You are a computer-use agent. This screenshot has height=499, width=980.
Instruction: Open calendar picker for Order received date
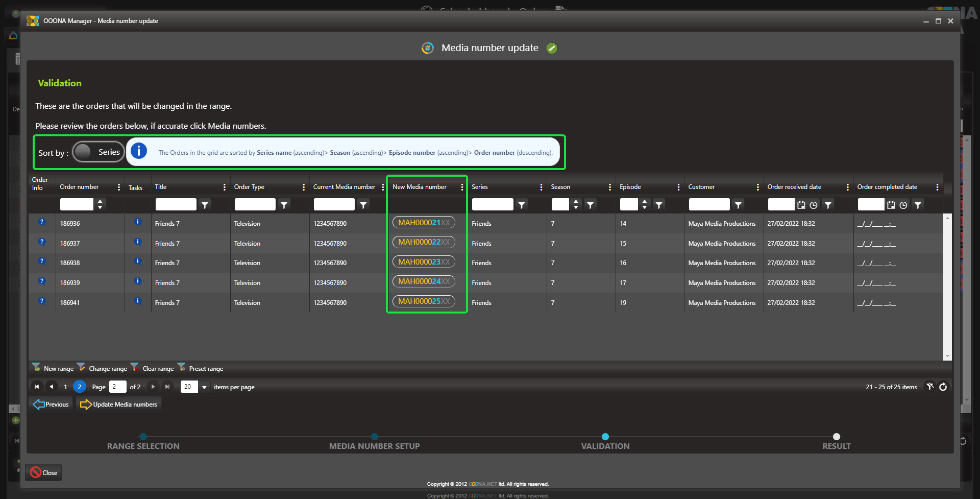[x=801, y=205]
